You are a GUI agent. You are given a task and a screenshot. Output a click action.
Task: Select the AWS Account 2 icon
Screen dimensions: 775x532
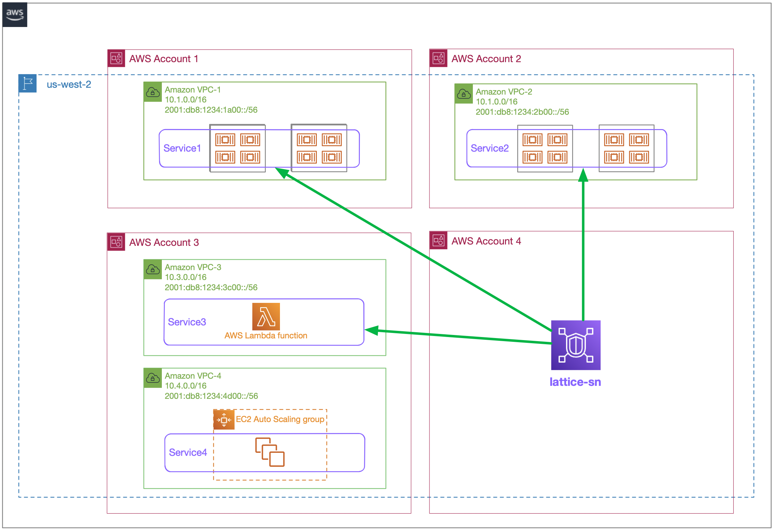coord(438,58)
